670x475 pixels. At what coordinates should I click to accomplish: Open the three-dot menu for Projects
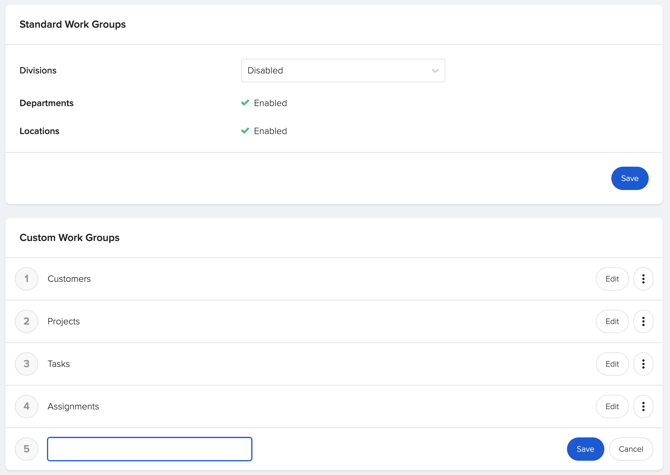[643, 321]
